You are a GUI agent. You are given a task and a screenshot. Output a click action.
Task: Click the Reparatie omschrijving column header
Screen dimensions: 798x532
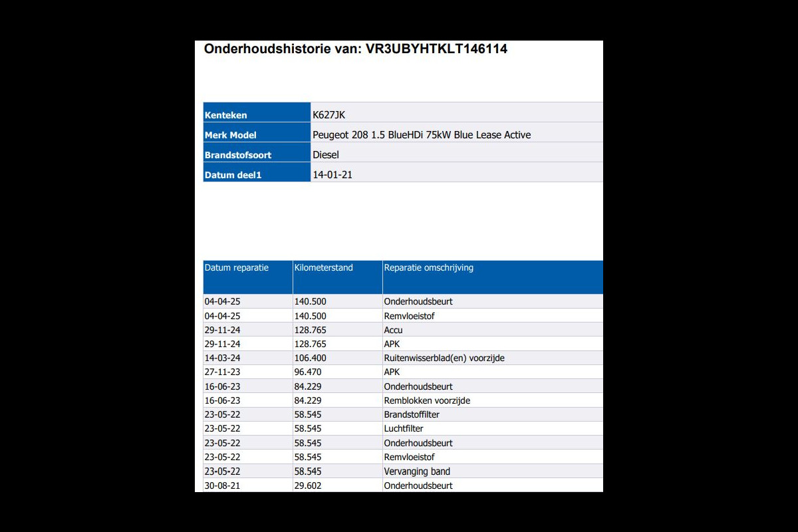pos(428,268)
